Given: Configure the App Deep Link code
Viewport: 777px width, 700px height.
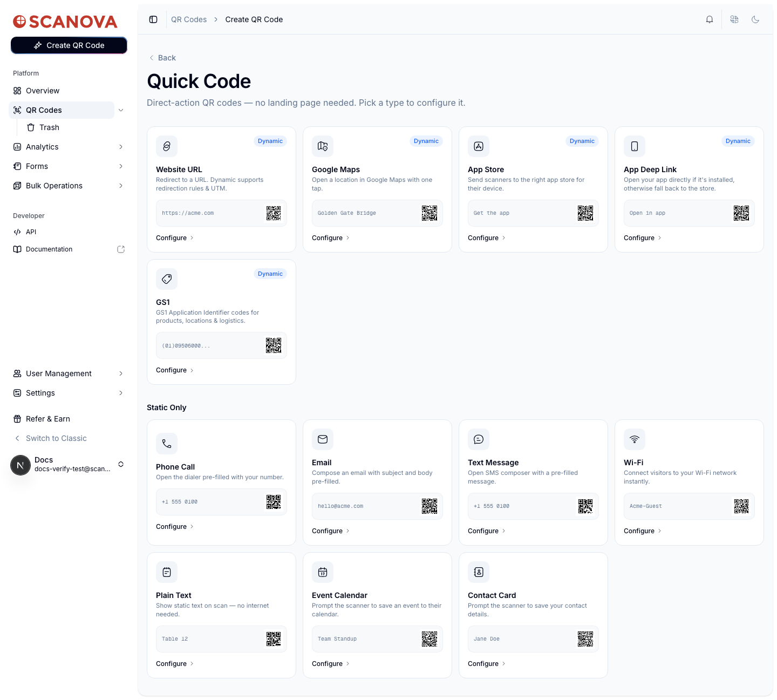Looking at the screenshot, I should tap(643, 238).
